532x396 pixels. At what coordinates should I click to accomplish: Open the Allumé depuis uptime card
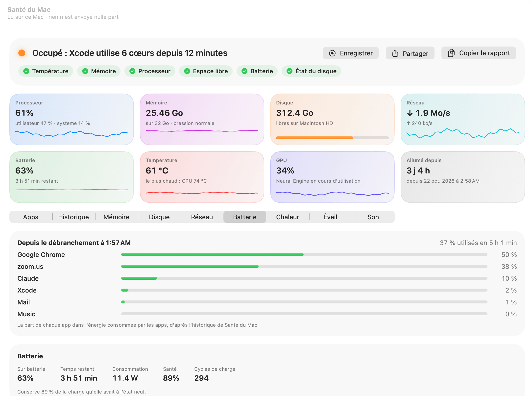point(463,177)
